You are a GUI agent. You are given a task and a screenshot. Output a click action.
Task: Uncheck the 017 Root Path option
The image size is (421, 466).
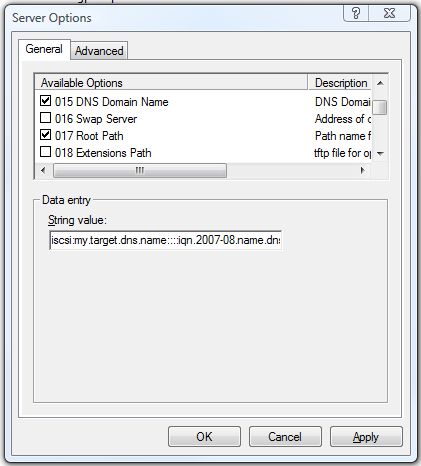click(x=45, y=135)
